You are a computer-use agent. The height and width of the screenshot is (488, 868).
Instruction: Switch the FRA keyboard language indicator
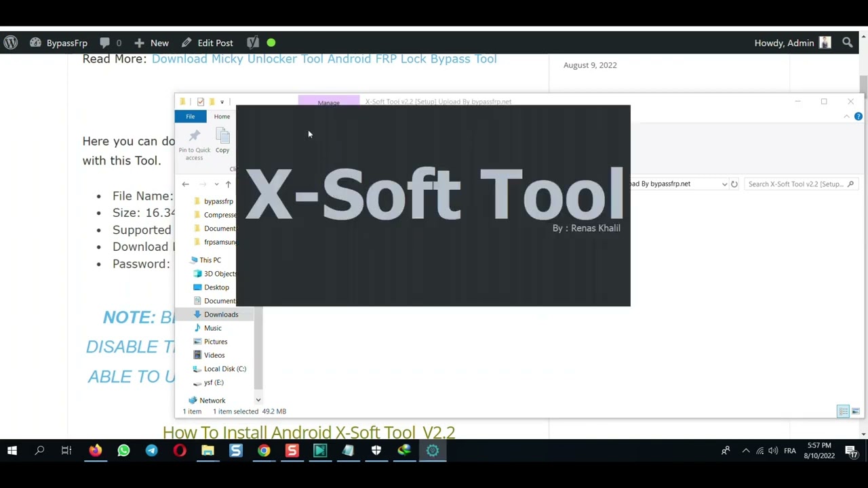[x=790, y=451]
